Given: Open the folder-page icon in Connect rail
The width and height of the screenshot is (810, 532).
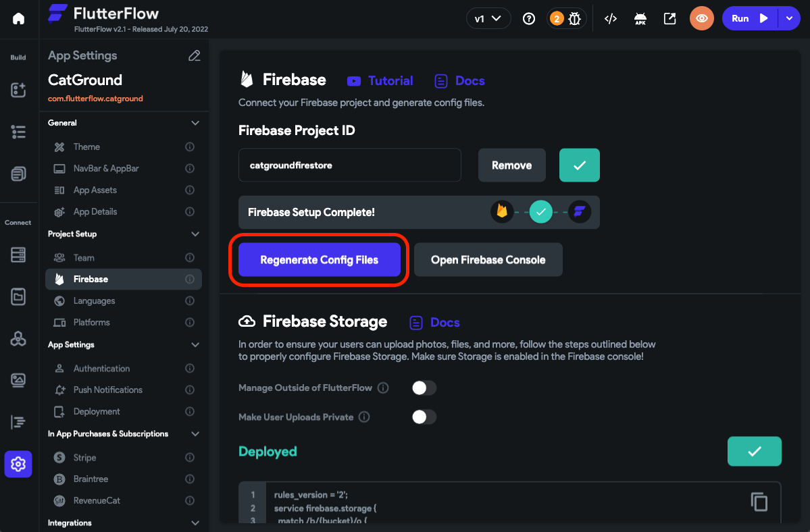Looking at the screenshot, I should 18,296.
